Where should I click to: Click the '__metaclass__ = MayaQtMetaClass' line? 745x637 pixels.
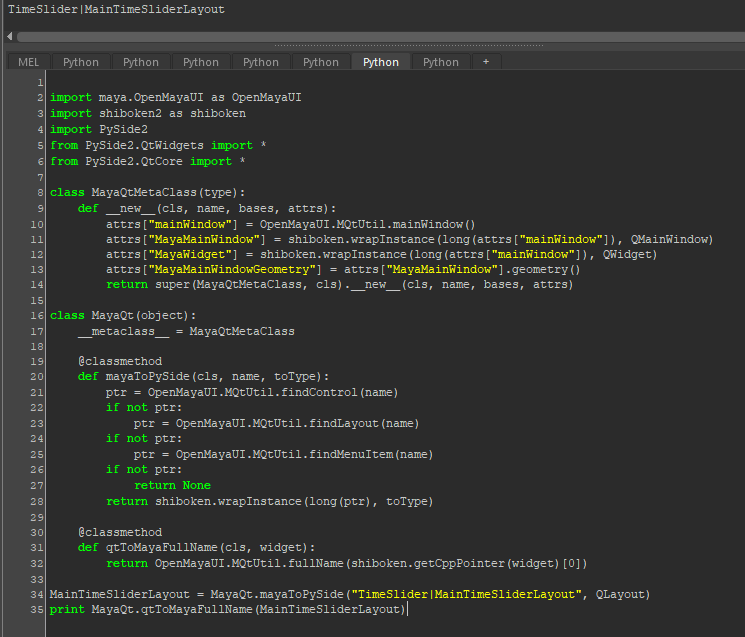[x=186, y=331]
